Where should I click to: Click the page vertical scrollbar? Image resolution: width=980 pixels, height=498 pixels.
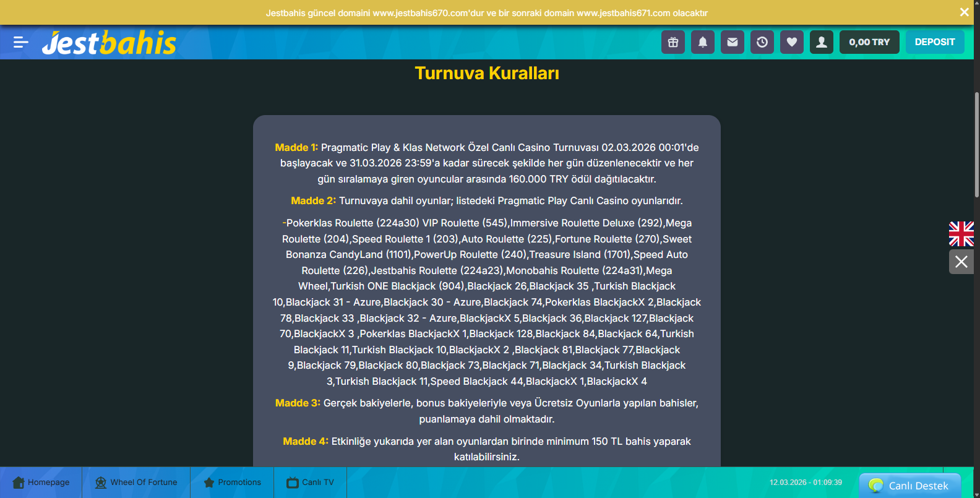pos(976,145)
